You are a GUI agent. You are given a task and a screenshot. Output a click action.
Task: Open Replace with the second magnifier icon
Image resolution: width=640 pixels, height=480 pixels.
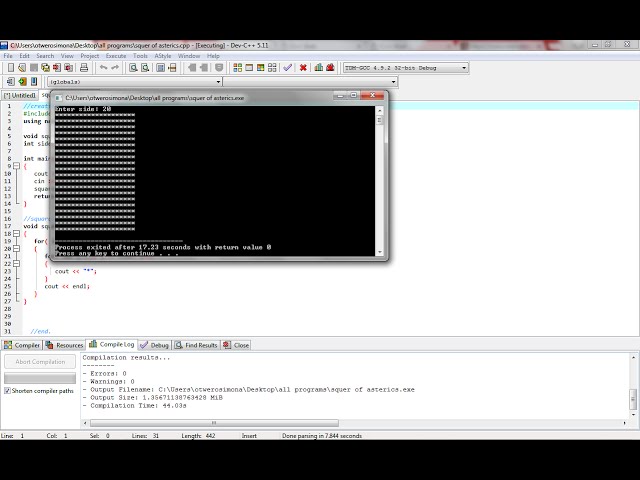click(x=145, y=68)
